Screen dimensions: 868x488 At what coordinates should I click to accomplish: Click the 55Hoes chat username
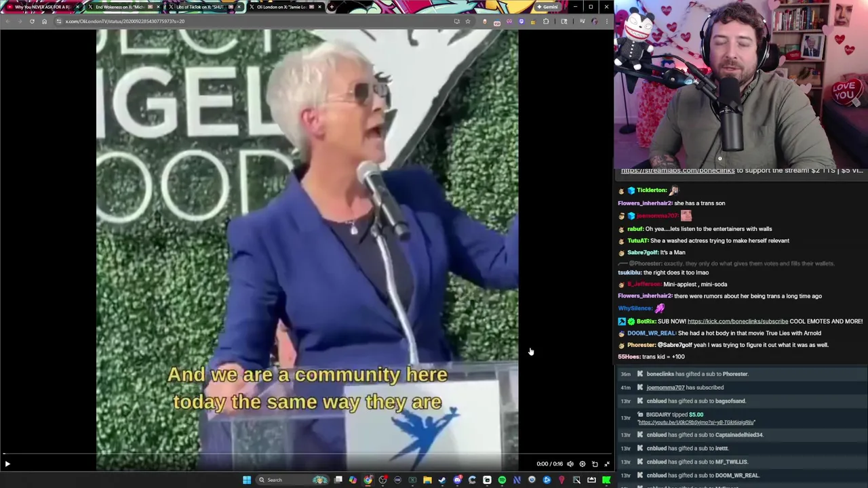(x=629, y=357)
